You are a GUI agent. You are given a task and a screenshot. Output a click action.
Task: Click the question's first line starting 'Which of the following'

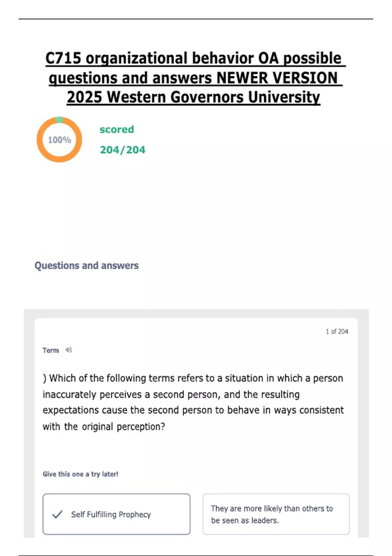coord(193,378)
